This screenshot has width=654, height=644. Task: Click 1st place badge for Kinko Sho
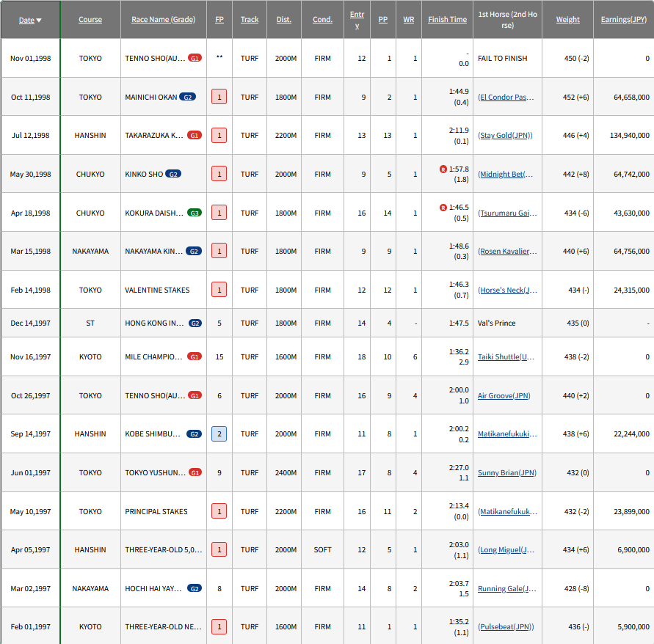pyautogui.click(x=219, y=174)
